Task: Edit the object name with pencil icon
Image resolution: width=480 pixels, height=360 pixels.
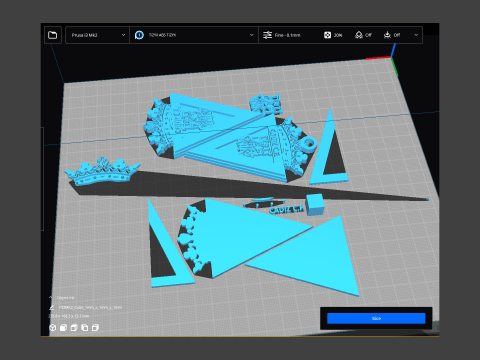Action: pos(52,307)
